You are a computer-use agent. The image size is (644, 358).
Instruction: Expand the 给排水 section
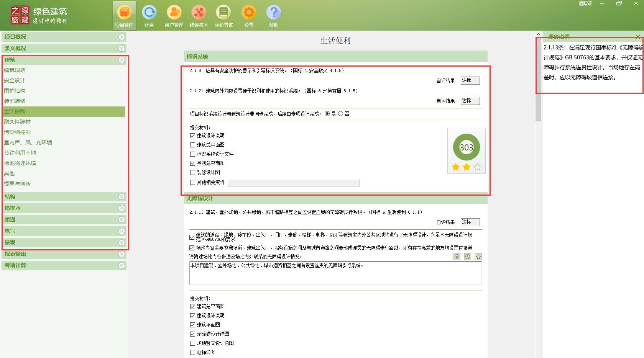click(x=64, y=208)
